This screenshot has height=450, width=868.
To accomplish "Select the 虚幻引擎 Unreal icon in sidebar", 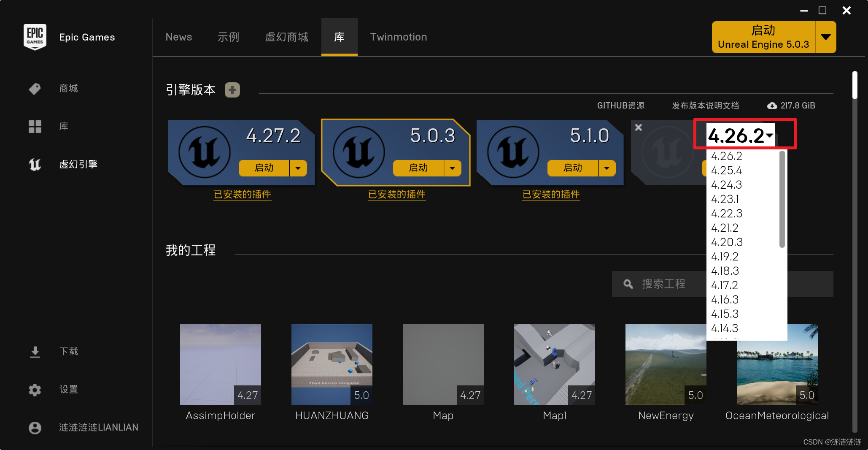I will point(35,164).
